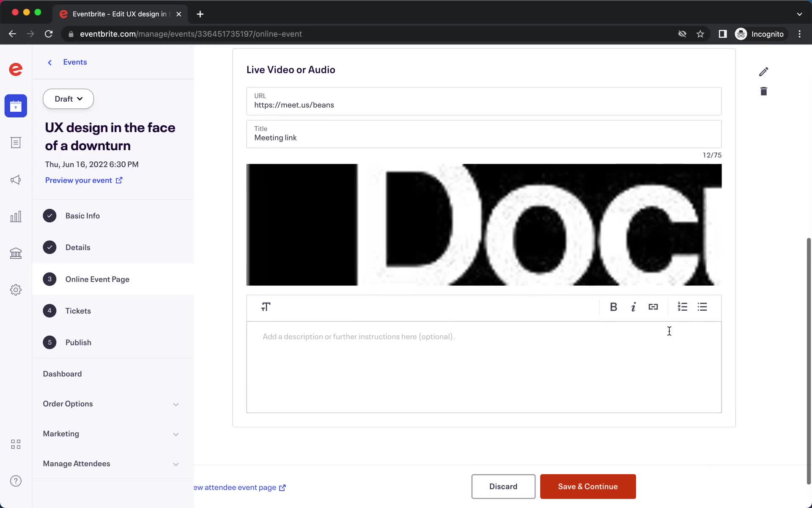Click the Online Event Page step
This screenshot has width=812, height=508.
97,279
